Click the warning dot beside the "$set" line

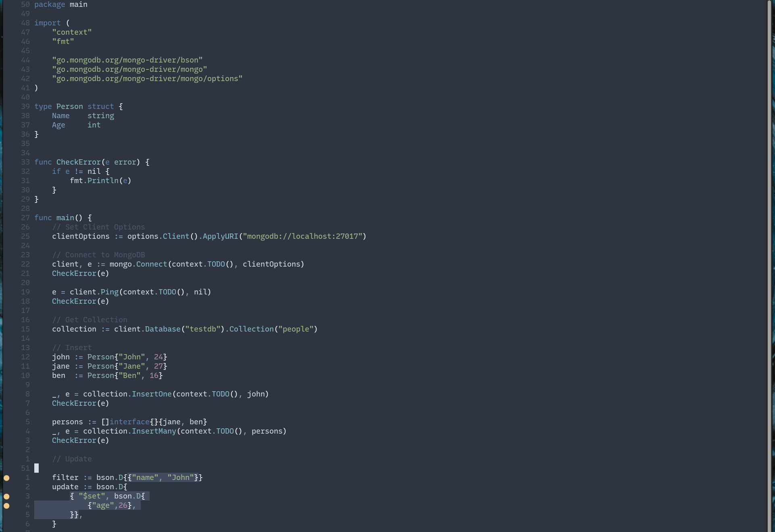(x=6, y=497)
